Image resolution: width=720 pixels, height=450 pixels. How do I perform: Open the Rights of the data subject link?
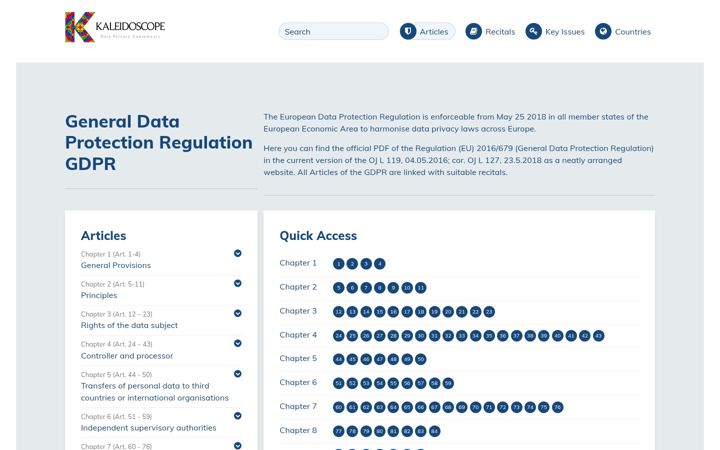pos(129,326)
